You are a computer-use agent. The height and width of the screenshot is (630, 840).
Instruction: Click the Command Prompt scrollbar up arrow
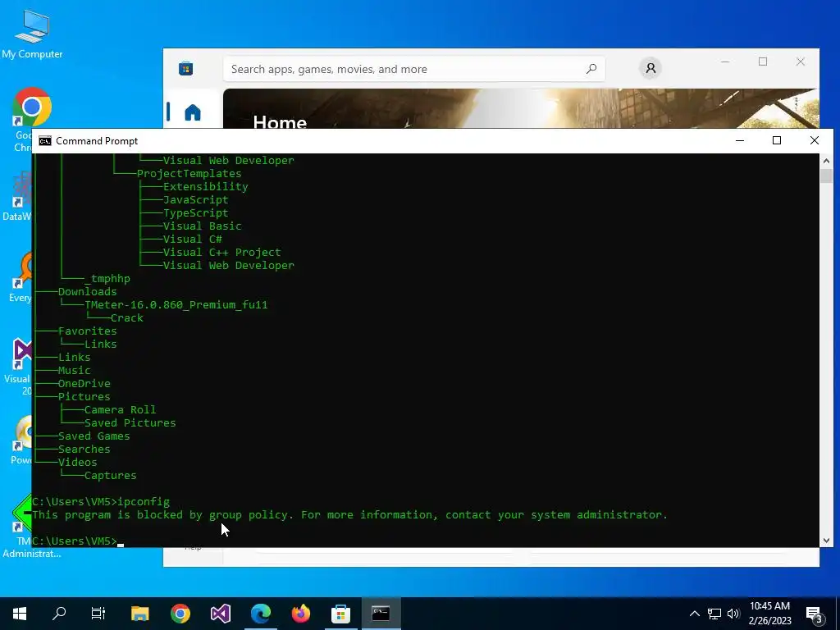tap(826, 160)
